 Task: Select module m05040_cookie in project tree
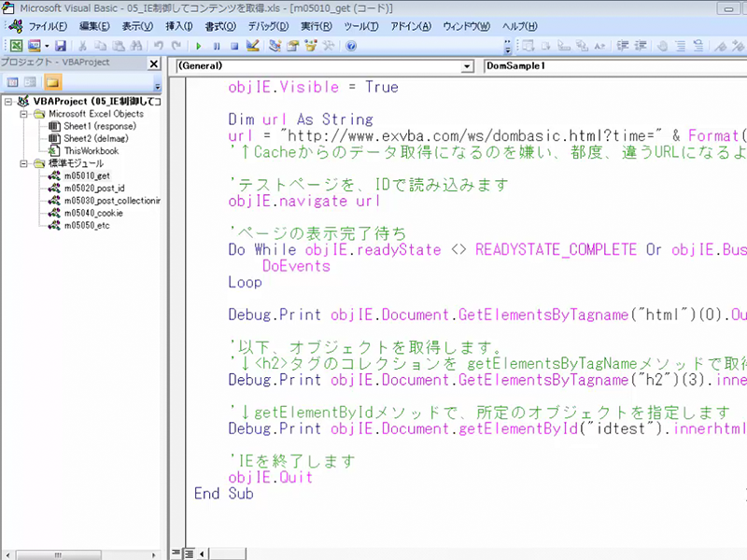coord(92,213)
